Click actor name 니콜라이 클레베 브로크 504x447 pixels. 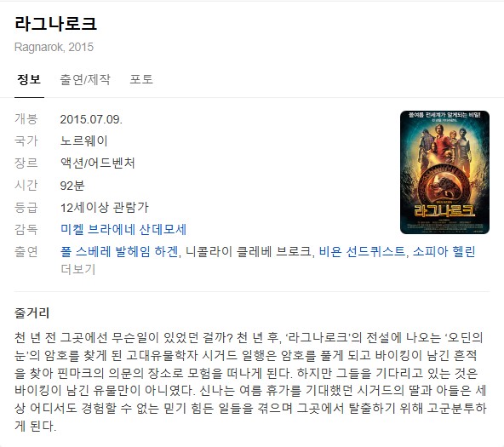pyautogui.click(x=249, y=252)
